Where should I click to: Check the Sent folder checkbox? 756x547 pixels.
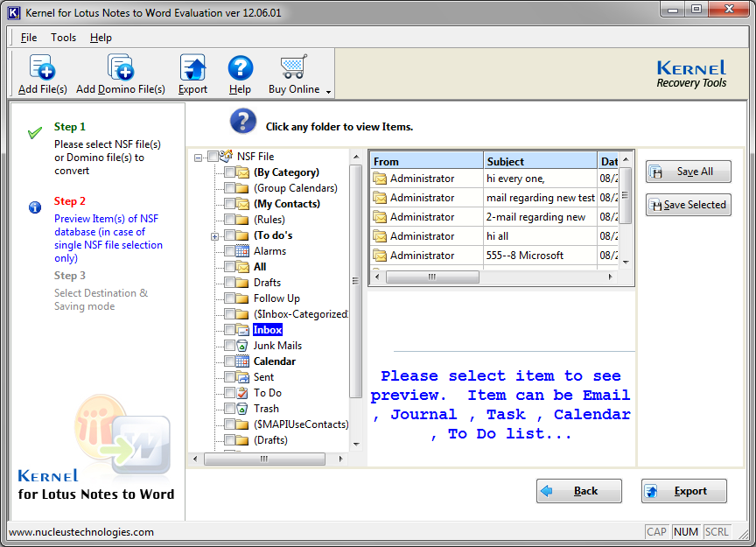coord(229,377)
